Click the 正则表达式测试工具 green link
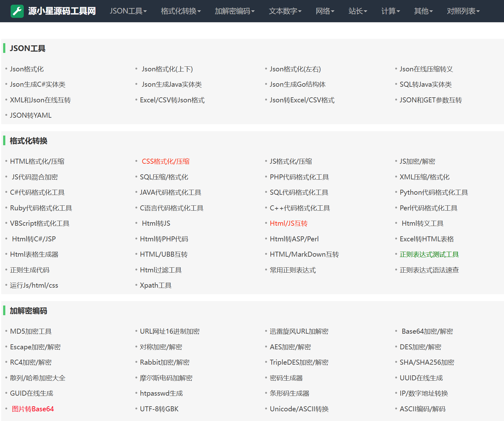Image resolution: width=504 pixels, height=421 pixels. click(x=429, y=254)
